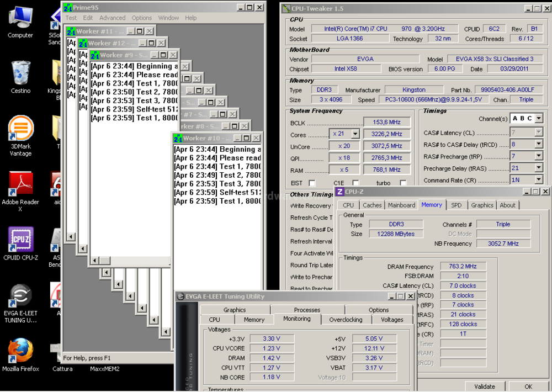This screenshot has height=392, width=552.
Task: Switch to the CPU tab in CPU-Z
Action: (x=348, y=205)
